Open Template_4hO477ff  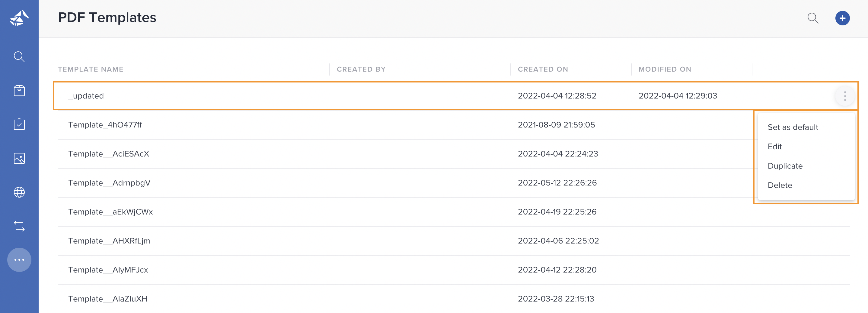[x=105, y=125]
